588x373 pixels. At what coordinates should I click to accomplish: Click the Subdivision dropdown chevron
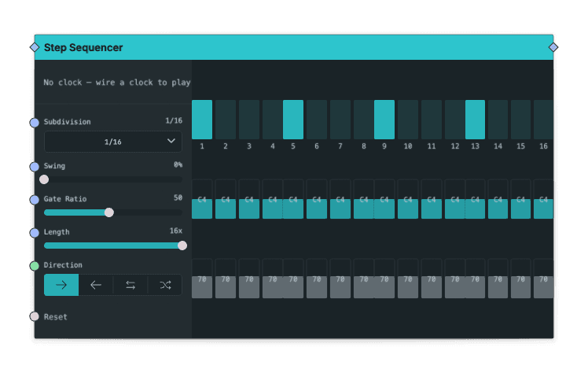(171, 141)
